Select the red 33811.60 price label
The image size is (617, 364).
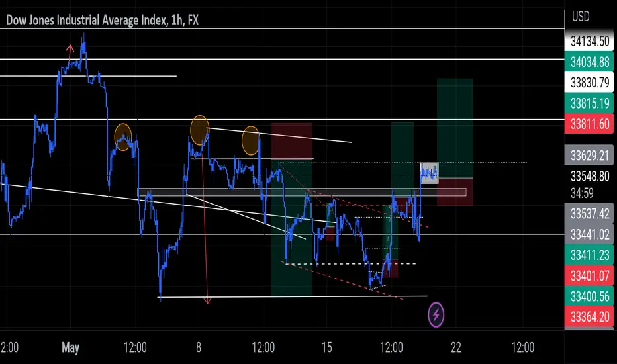point(589,124)
